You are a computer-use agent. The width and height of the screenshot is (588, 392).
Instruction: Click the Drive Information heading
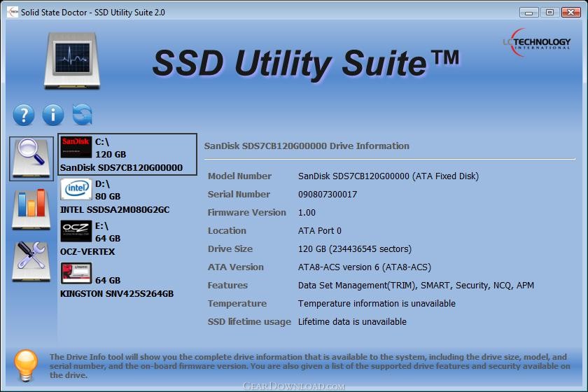click(307, 146)
